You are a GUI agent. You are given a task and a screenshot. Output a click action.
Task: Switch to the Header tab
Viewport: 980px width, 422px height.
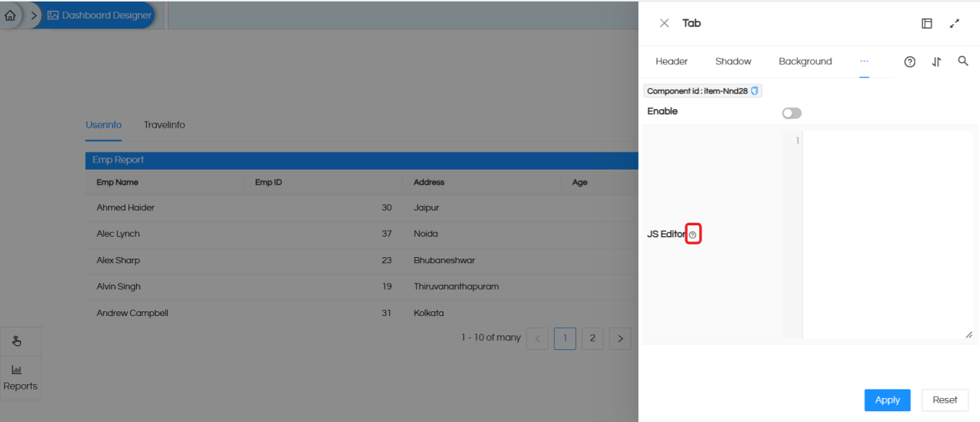pos(671,61)
